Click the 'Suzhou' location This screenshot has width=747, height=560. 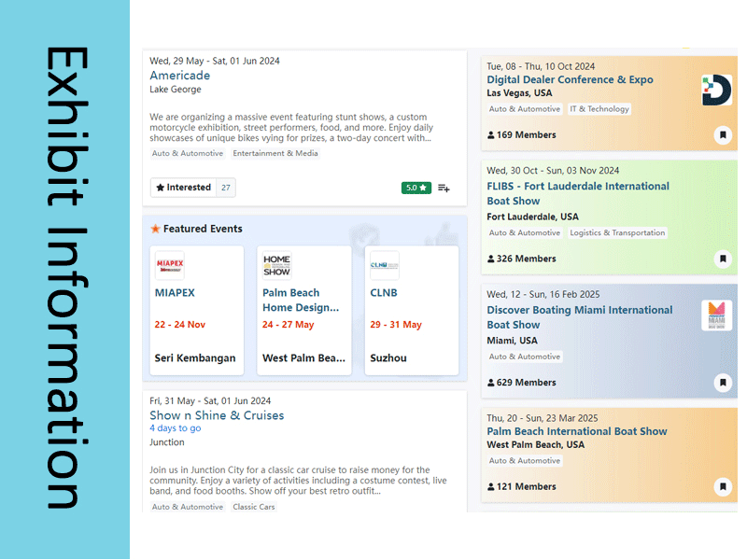(x=388, y=358)
